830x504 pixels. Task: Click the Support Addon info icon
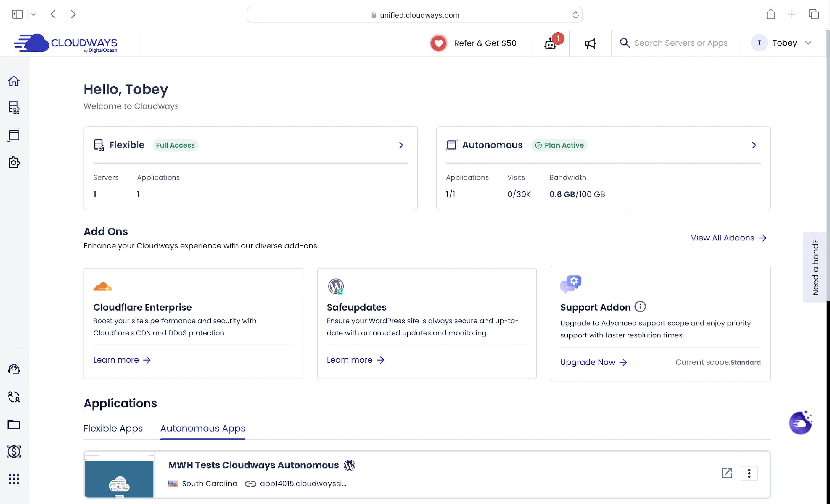click(x=640, y=307)
